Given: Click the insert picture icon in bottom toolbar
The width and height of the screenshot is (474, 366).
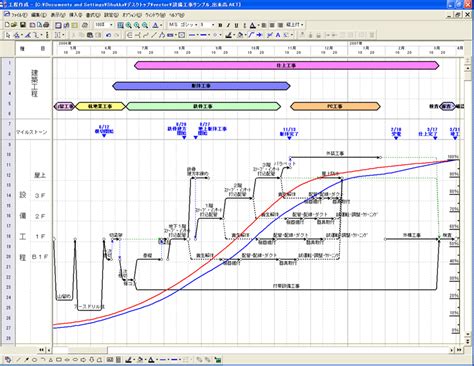Looking at the screenshot, I should point(110,360).
